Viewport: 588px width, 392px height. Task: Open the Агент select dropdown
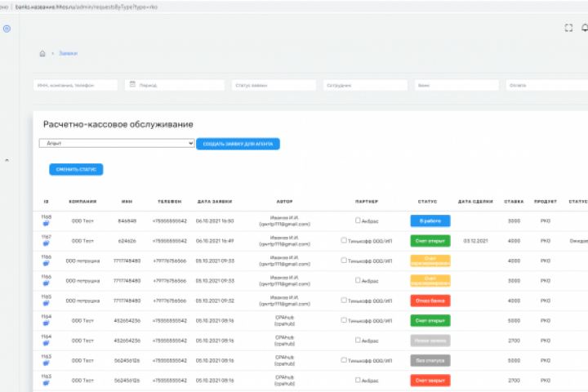pos(117,143)
